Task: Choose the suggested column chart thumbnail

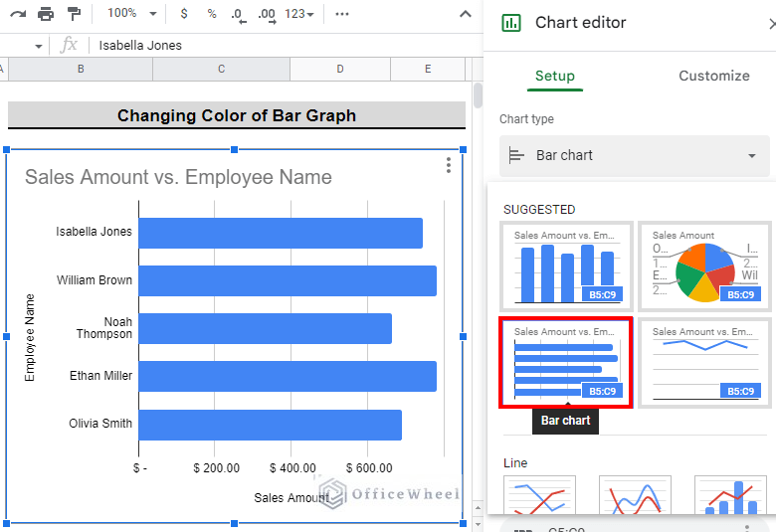Action: 567,266
